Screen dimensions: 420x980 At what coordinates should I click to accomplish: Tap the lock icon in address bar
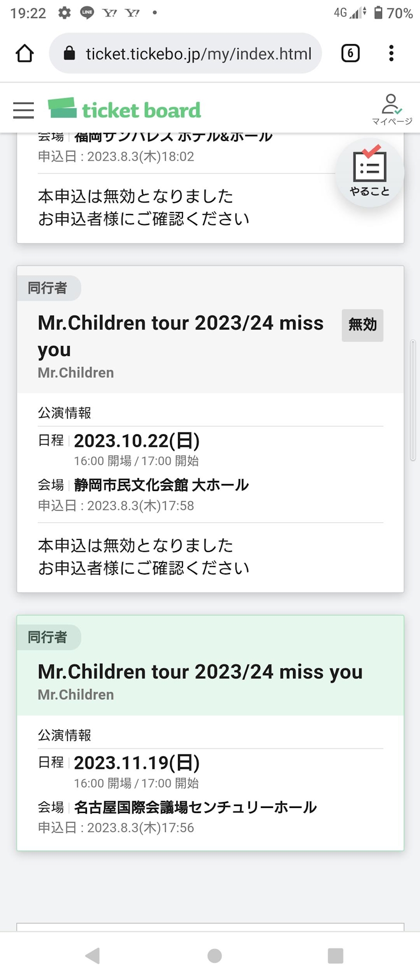pyautogui.click(x=69, y=53)
